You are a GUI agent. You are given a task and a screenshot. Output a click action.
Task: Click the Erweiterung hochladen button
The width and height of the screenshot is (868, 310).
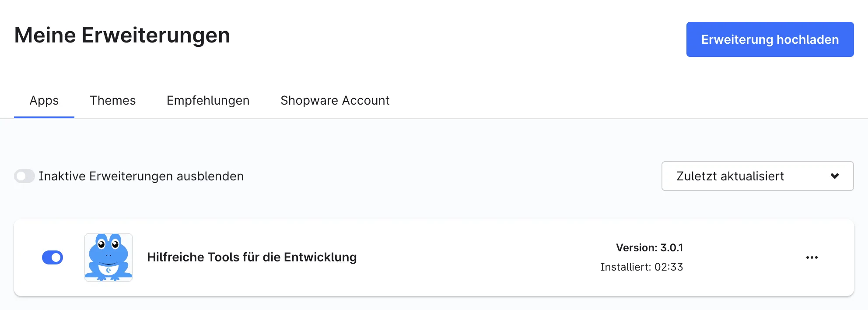tap(770, 39)
